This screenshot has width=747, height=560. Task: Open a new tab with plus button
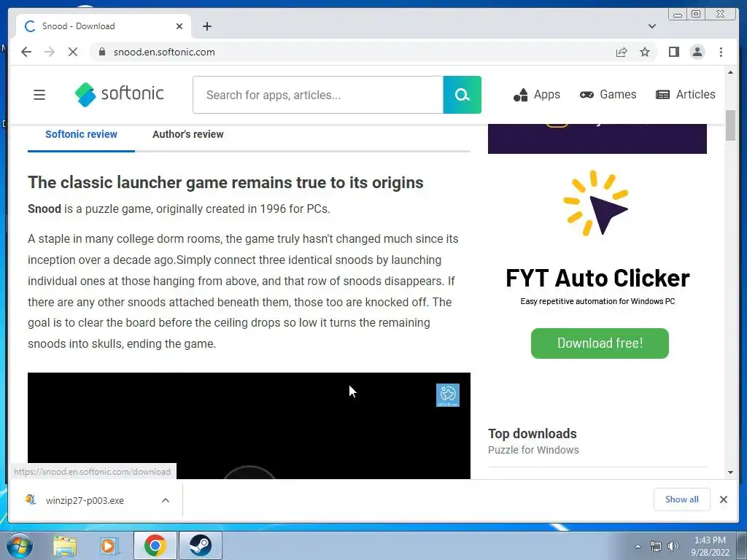206,26
